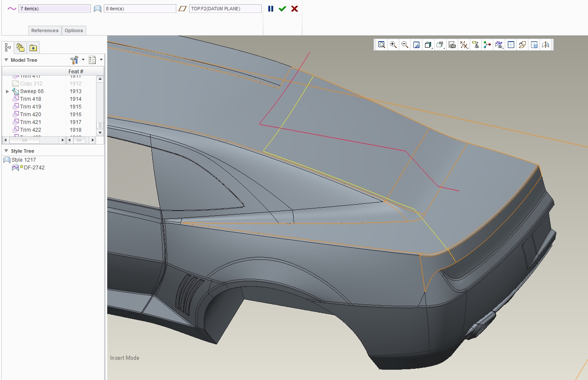Click the TOP:F2(DATUM PLANE) direction field
588x380 pixels.
tap(225, 9)
